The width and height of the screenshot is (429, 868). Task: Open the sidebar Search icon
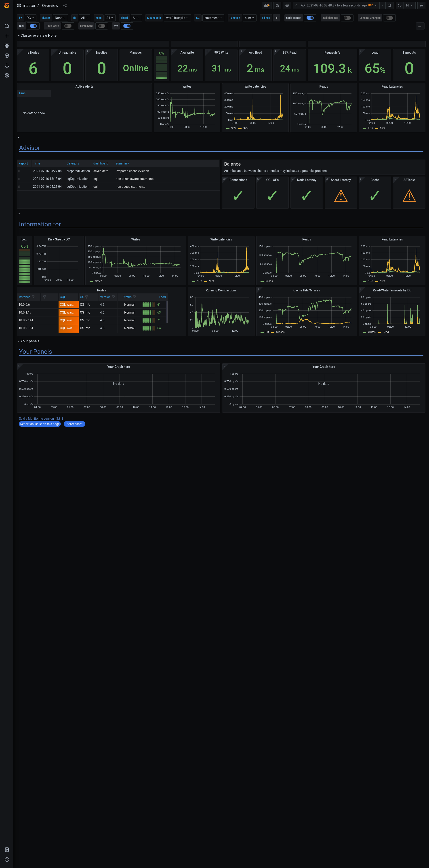click(x=7, y=26)
